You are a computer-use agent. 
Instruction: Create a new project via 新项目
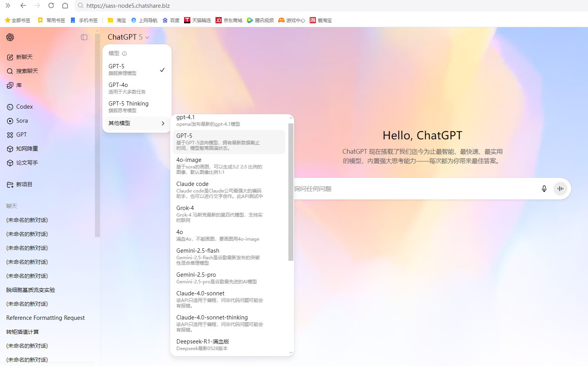point(19,184)
